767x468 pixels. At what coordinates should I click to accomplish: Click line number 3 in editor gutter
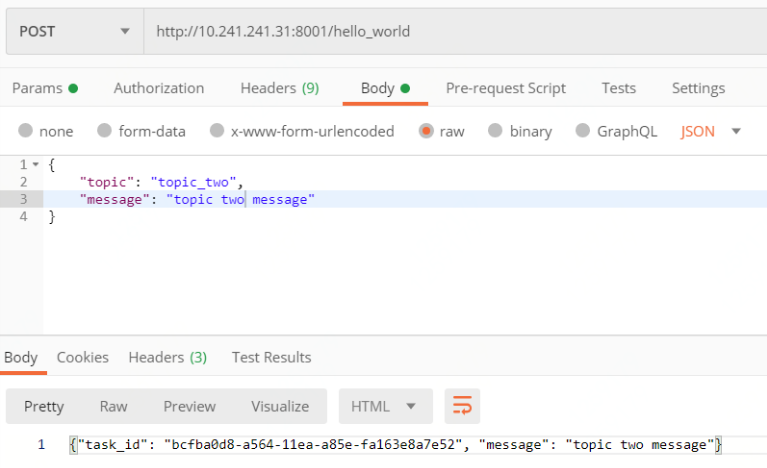pyautogui.click(x=23, y=200)
